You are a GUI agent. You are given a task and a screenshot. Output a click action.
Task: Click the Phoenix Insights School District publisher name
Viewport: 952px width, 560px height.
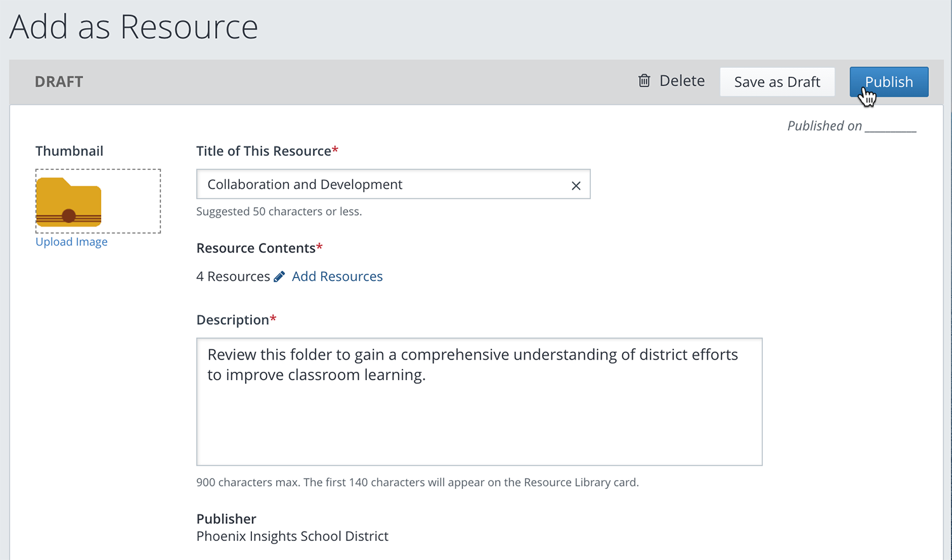click(292, 536)
